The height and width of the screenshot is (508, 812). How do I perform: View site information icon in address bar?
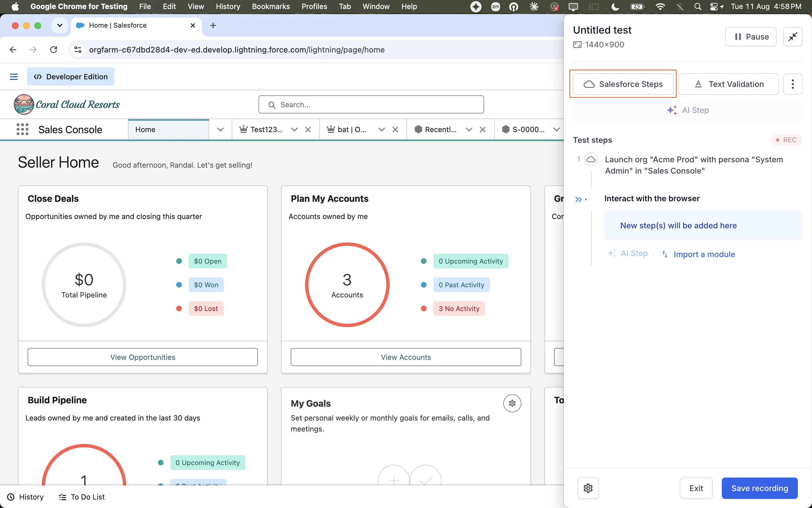pyautogui.click(x=78, y=50)
